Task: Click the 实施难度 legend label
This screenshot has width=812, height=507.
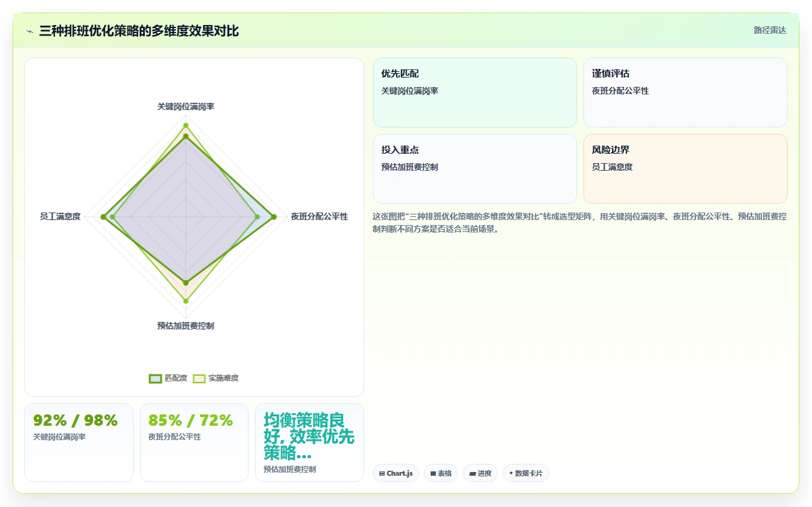Action: tap(224, 378)
